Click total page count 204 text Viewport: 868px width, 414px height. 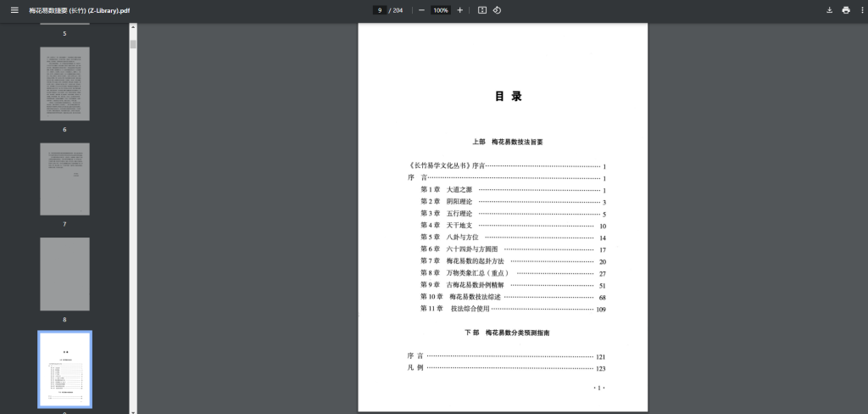click(x=398, y=10)
